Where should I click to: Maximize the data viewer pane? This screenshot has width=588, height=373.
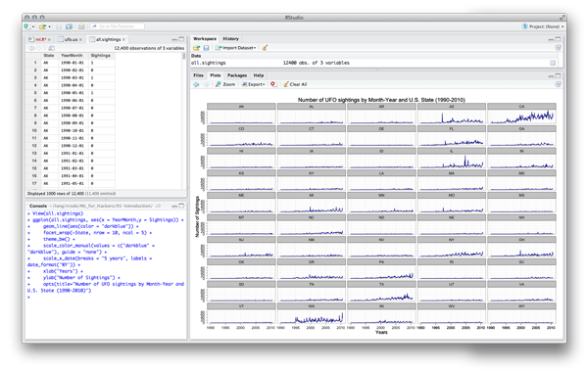[181, 39]
